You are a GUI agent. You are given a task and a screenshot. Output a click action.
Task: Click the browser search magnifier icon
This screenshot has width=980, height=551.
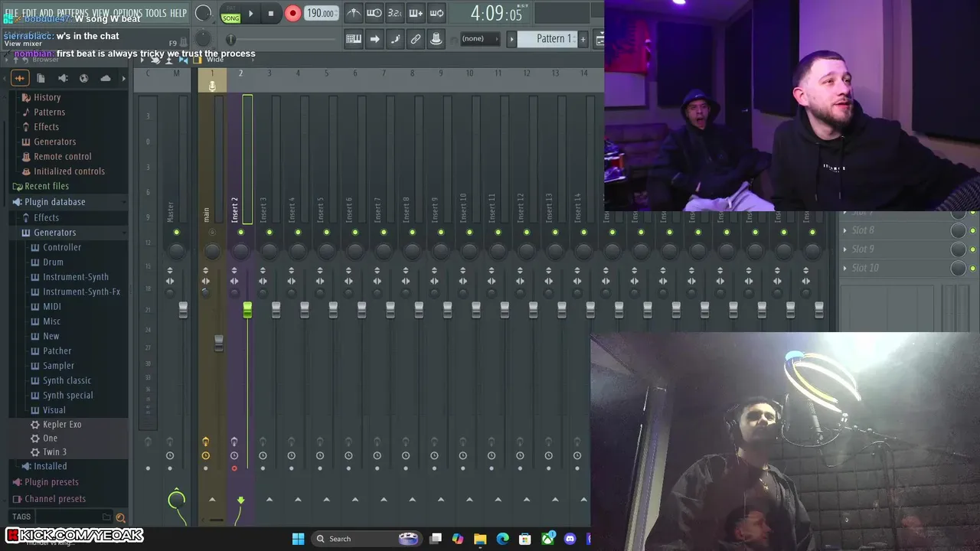click(120, 517)
